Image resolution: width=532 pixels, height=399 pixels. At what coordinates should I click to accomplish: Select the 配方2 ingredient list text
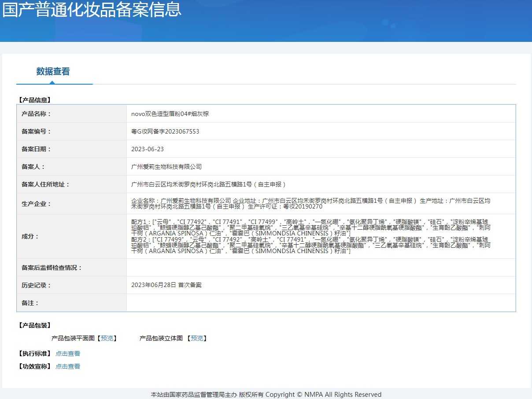click(x=311, y=245)
